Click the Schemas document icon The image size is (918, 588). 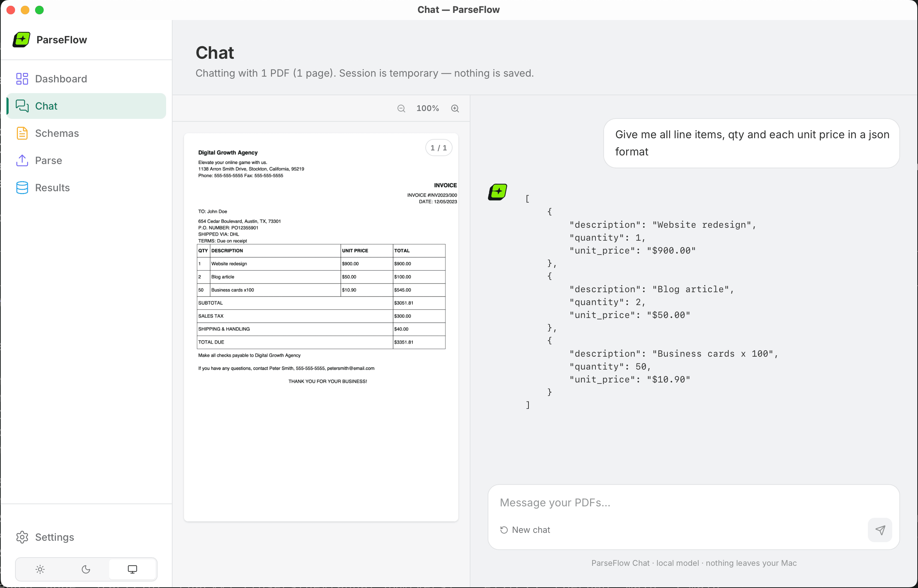[22, 133]
